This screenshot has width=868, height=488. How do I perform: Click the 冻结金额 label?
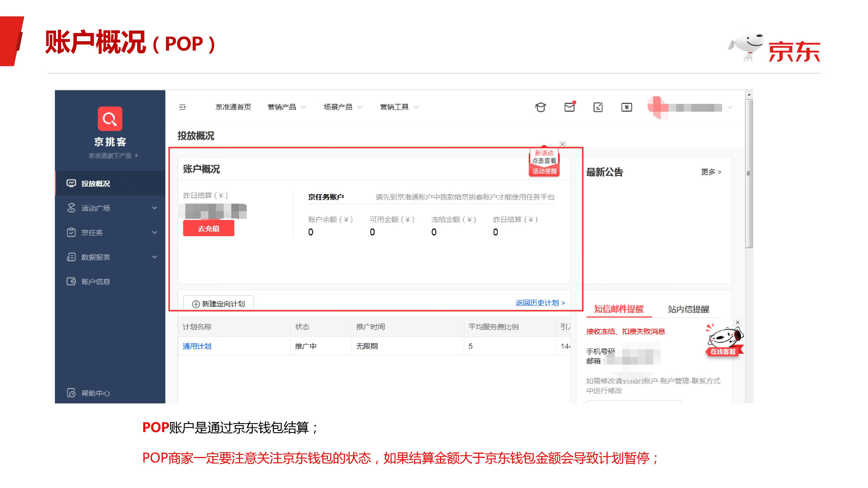(x=454, y=219)
